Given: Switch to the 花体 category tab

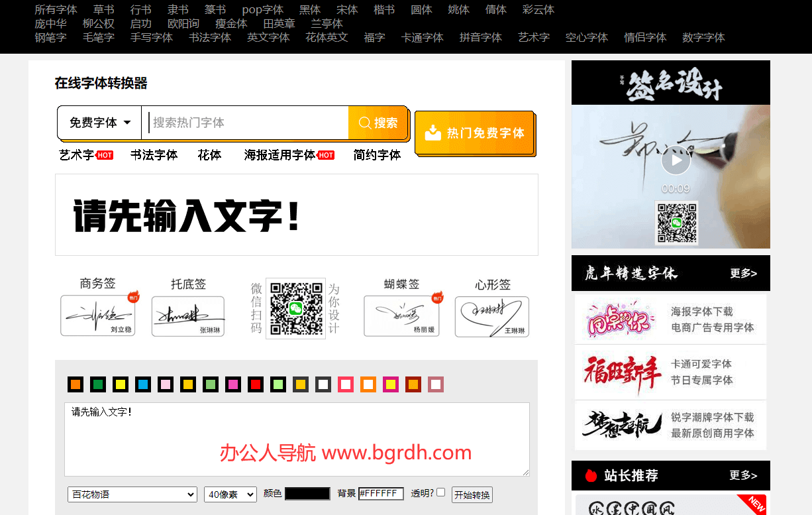Looking at the screenshot, I should 209,154.
